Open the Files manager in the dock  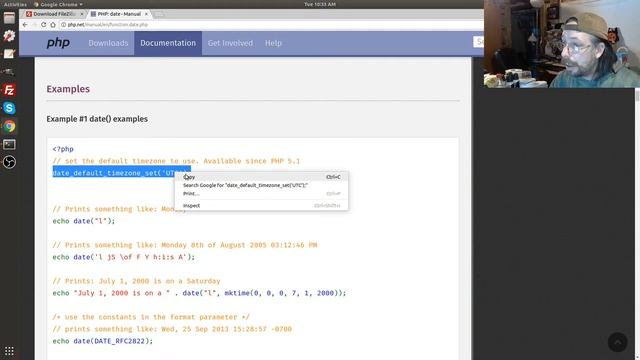click(x=9, y=18)
